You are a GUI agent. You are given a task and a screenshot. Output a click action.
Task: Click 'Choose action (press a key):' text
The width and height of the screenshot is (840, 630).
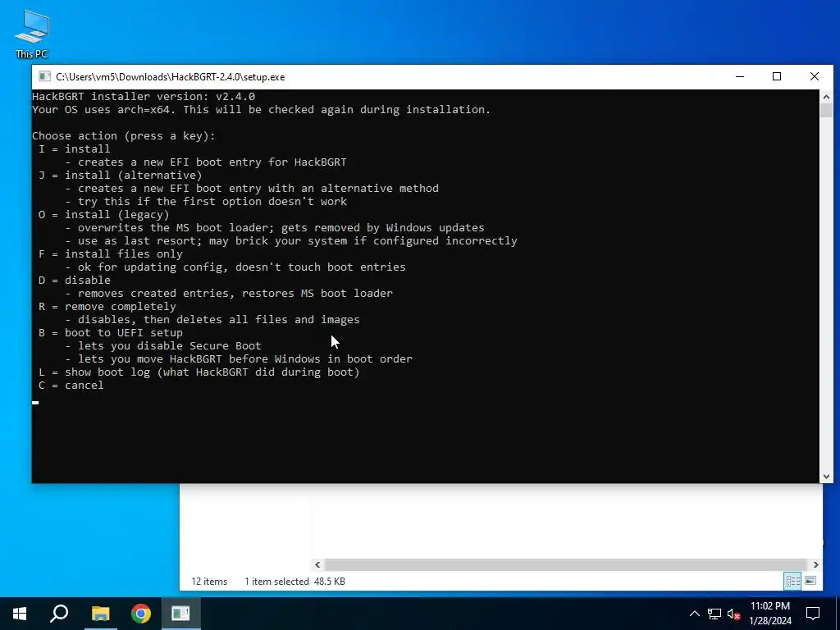click(x=124, y=135)
